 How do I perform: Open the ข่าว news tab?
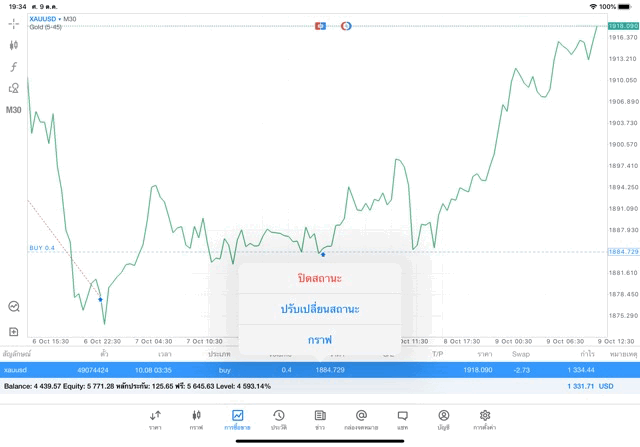pyautogui.click(x=319, y=419)
